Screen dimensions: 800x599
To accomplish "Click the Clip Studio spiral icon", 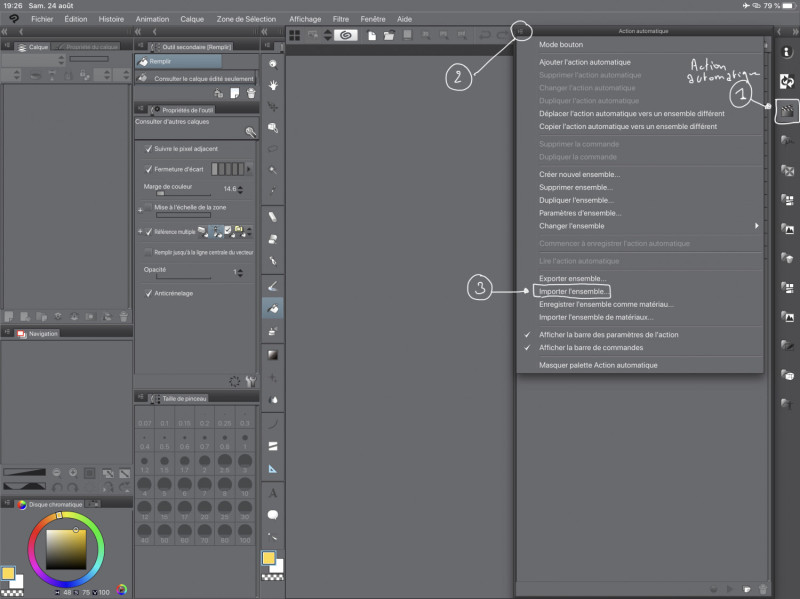I will (x=345, y=35).
